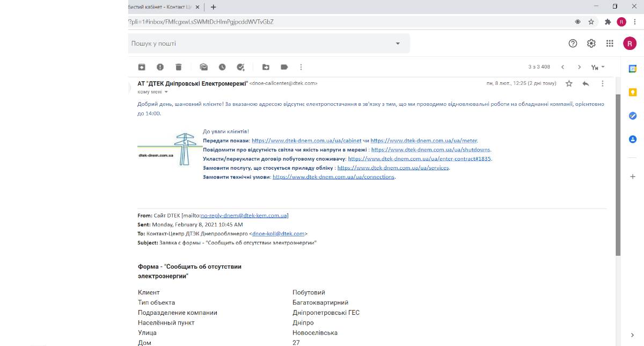Click the eye icon in the address bar
Image resolution: width=644 pixels, height=346 pixels.
[x=577, y=22]
